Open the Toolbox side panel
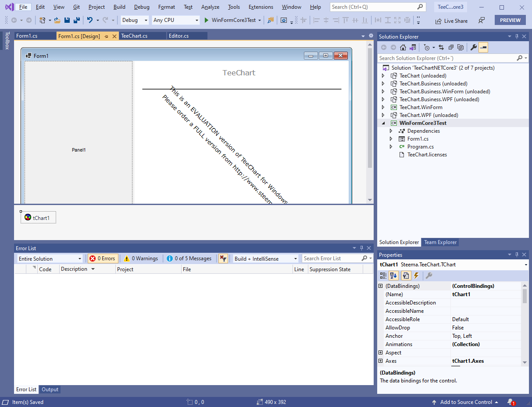 pyautogui.click(x=7, y=41)
